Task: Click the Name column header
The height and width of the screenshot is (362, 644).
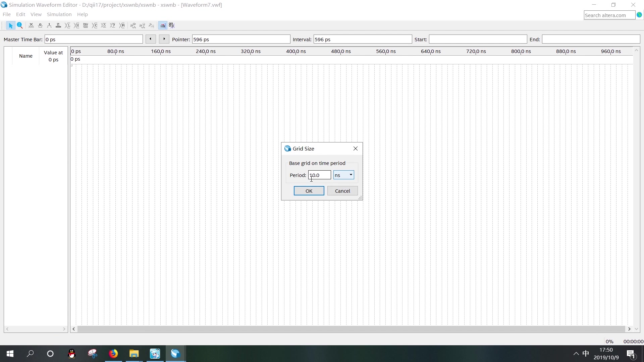Action: point(26,56)
